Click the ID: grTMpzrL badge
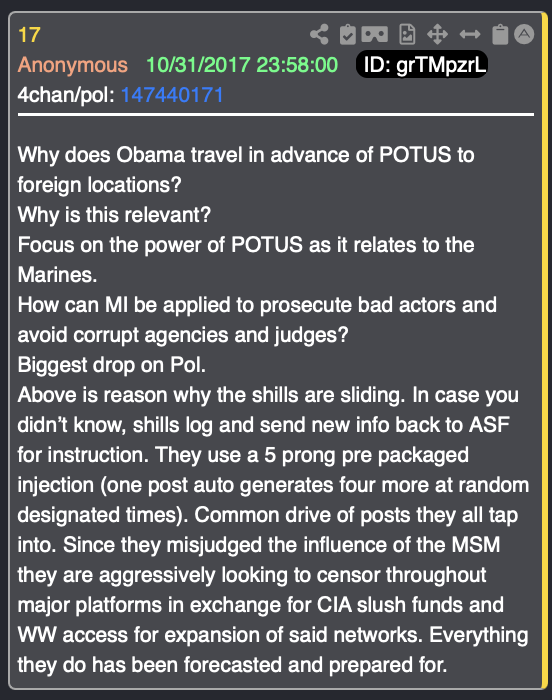The height and width of the screenshot is (700, 552). pos(422,64)
